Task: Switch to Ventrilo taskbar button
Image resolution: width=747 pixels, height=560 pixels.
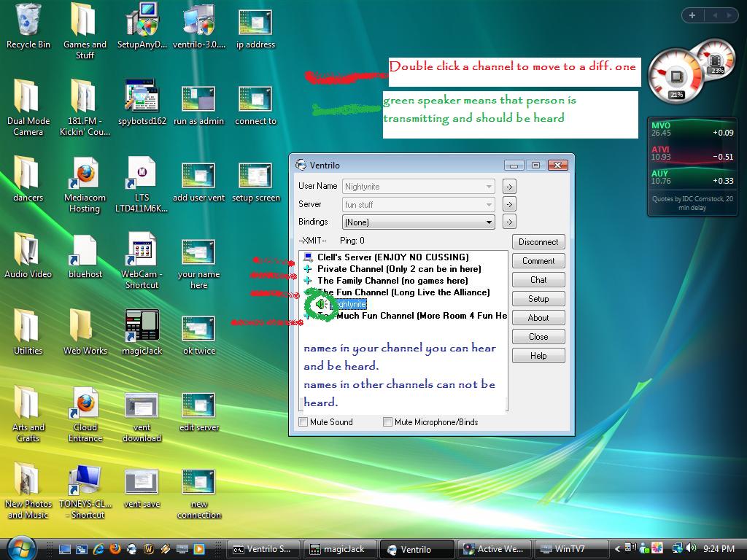Action: 417,549
